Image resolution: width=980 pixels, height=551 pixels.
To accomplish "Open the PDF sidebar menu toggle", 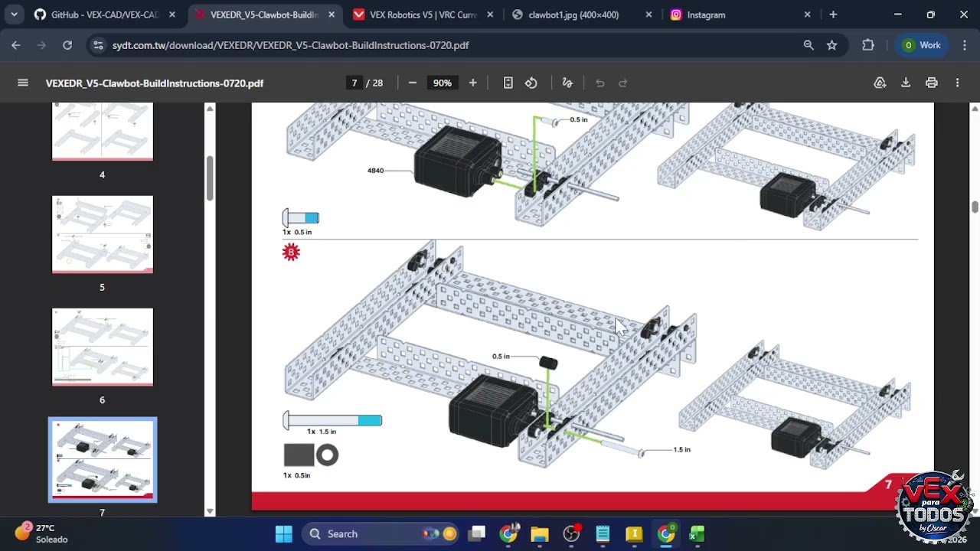I will pos(23,83).
